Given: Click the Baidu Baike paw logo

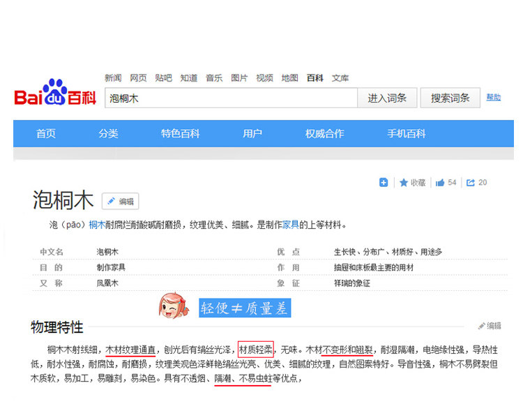Looking at the screenshot, I should (55, 92).
